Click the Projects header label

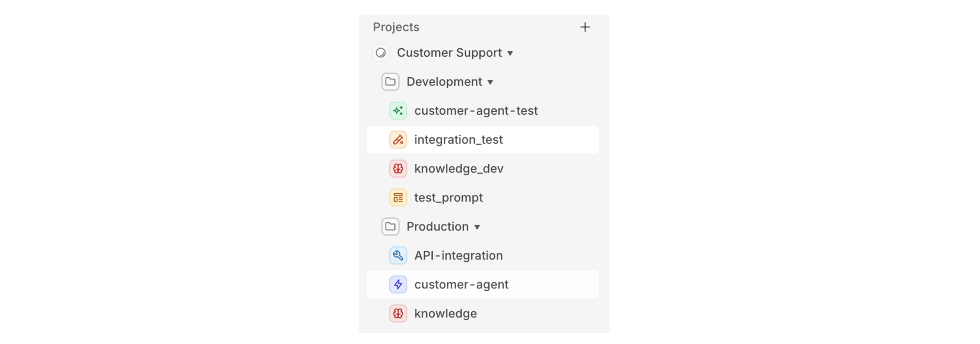click(396, 27)
